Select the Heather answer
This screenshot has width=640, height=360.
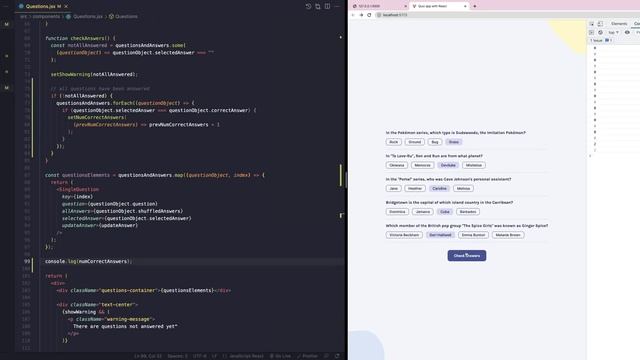[415, 189]
